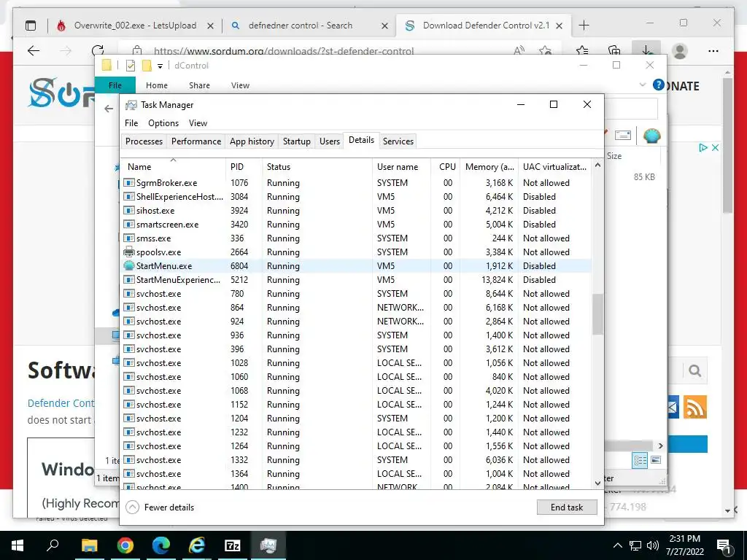Open Explorer quick access toolbar dropdown
Image resolution: width=747 pixels, height=560 pixels.
pos(160,66)
